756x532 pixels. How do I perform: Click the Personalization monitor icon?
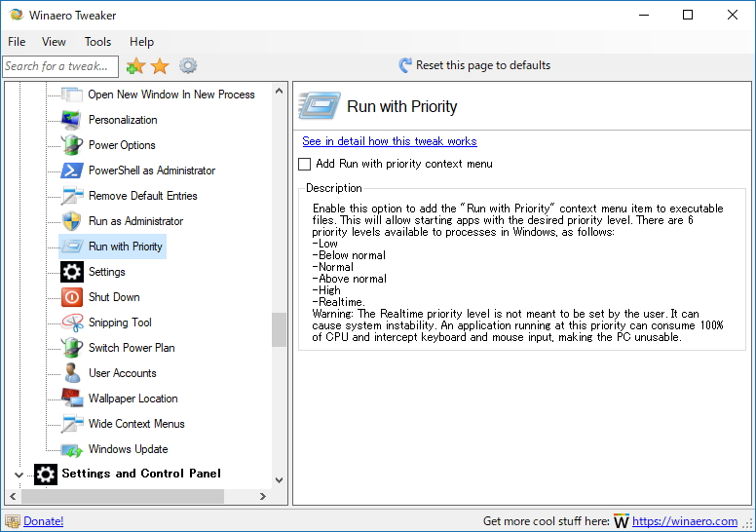pyautogui.click(x=71, y=120)
